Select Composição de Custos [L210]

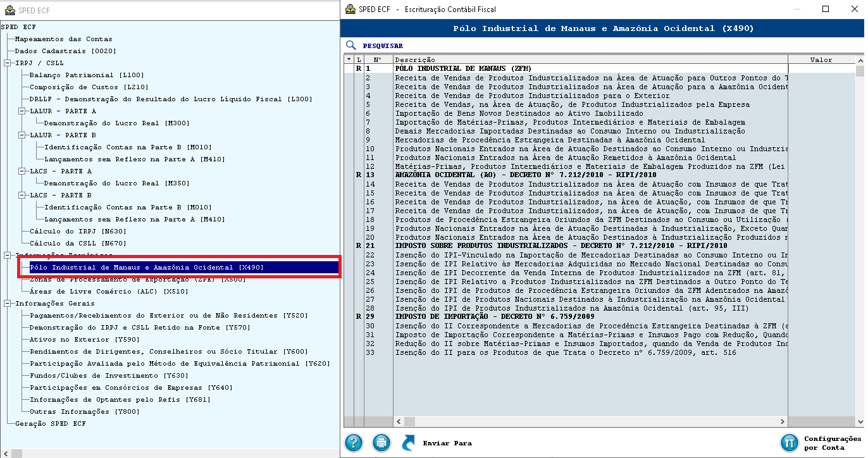click(x=89, y=87)
